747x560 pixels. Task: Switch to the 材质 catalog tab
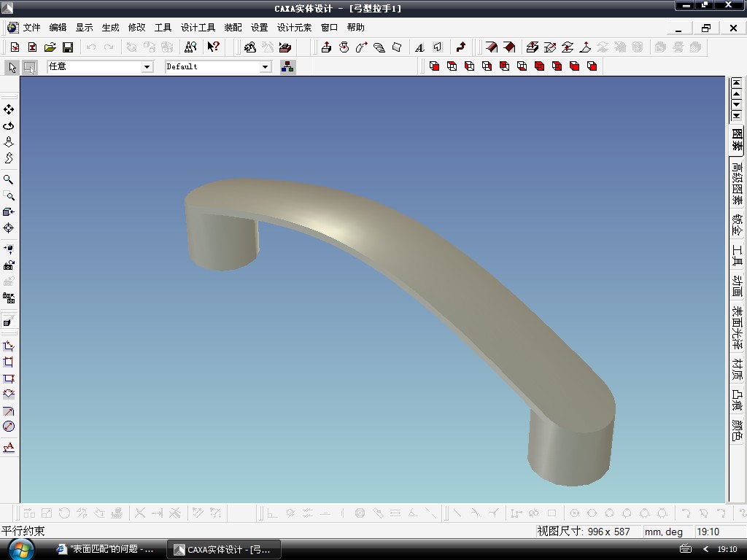coord(737,370)
